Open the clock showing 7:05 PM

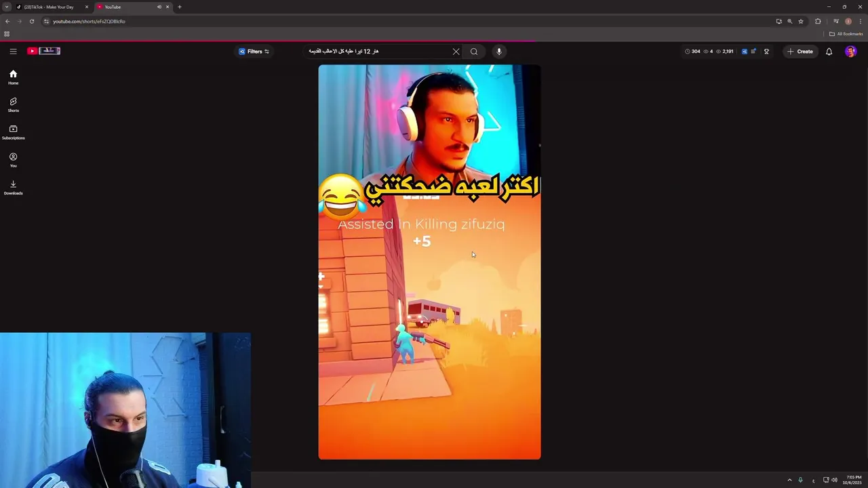pos(853,480)
